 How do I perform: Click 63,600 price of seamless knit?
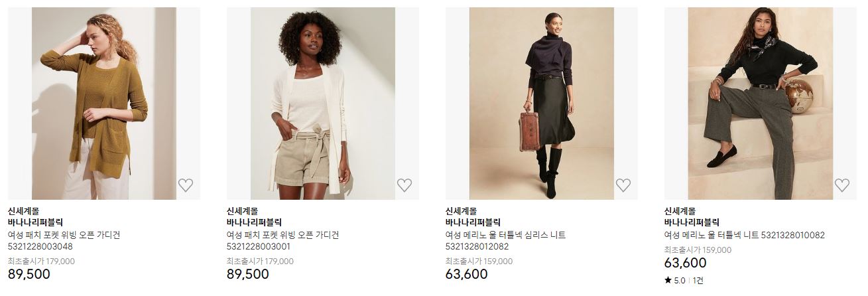pos(467,274)
